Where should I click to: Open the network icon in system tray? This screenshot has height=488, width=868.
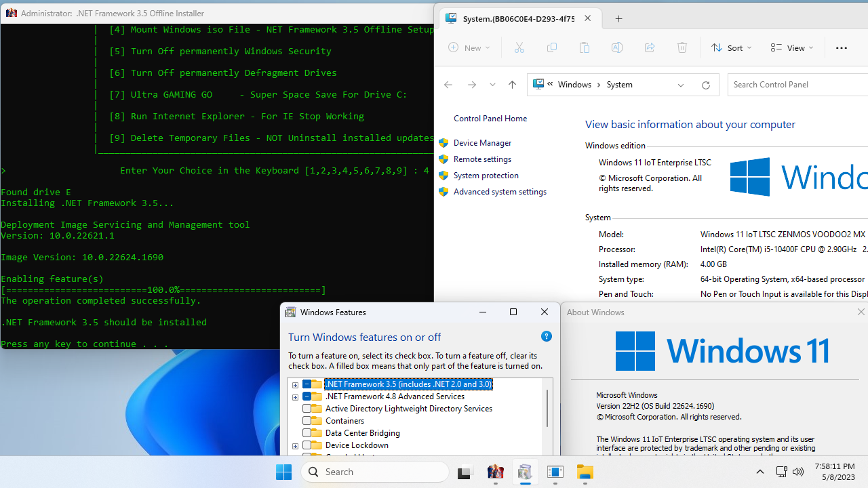[781, 472]
